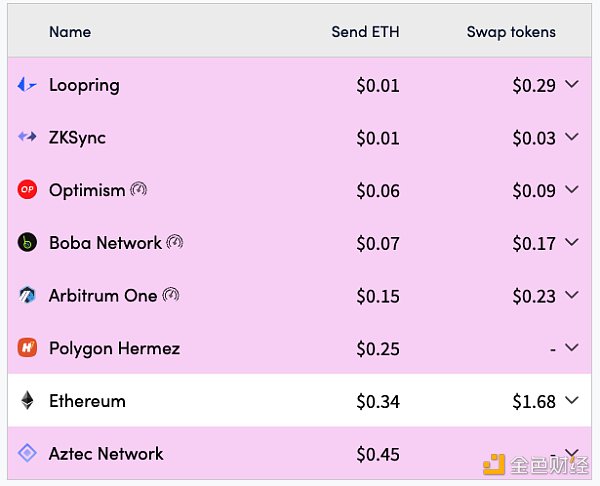Click the gauge badge next to Optimism
The width and height of the screenshot is (600, 486).
click(x=139, y=189)
